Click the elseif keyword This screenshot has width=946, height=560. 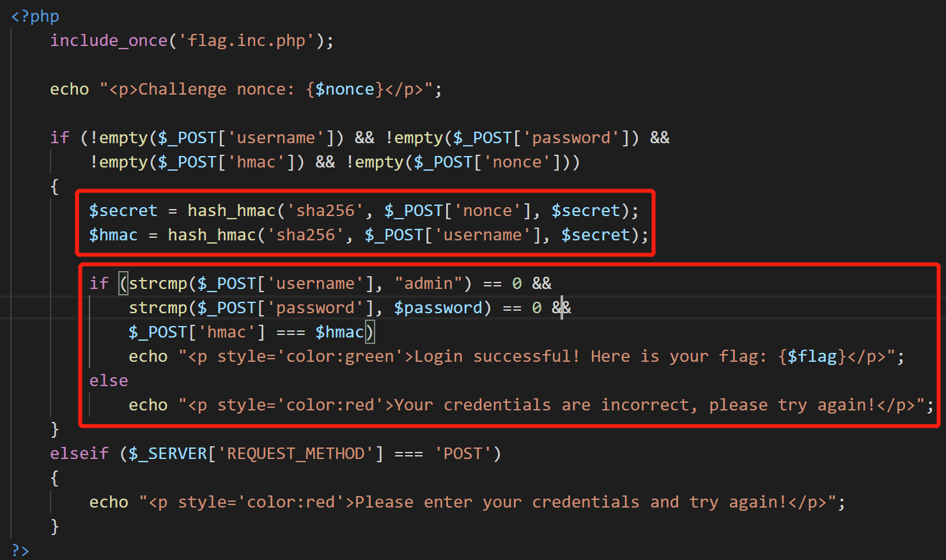pyautogui.click(x=79, y=453)
